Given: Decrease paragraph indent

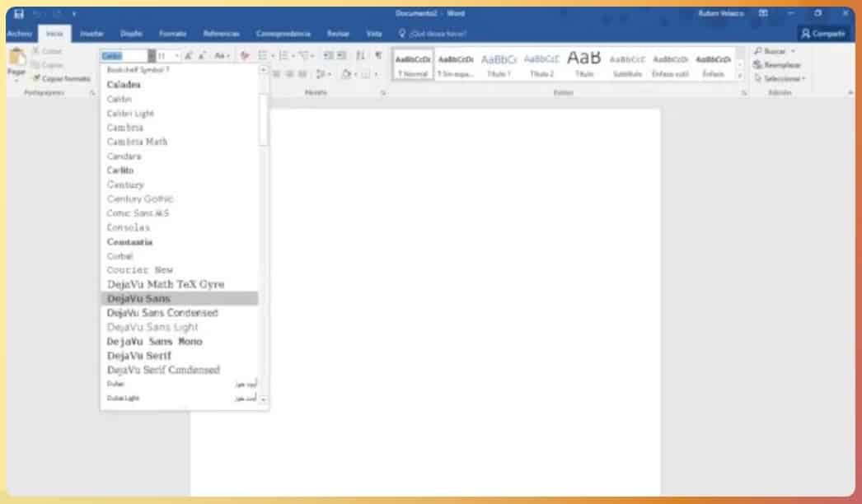Looking at the screenshot, I should (x=328, y=55).
